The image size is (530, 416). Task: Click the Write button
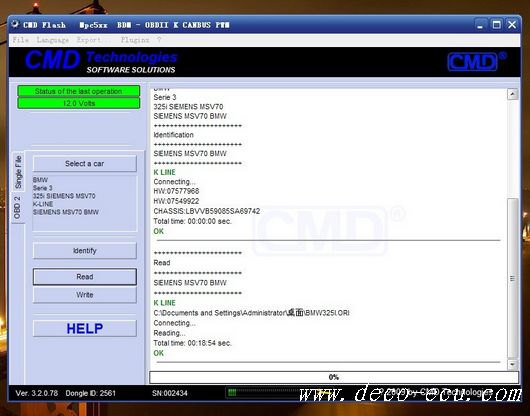(x=85, y=295)
